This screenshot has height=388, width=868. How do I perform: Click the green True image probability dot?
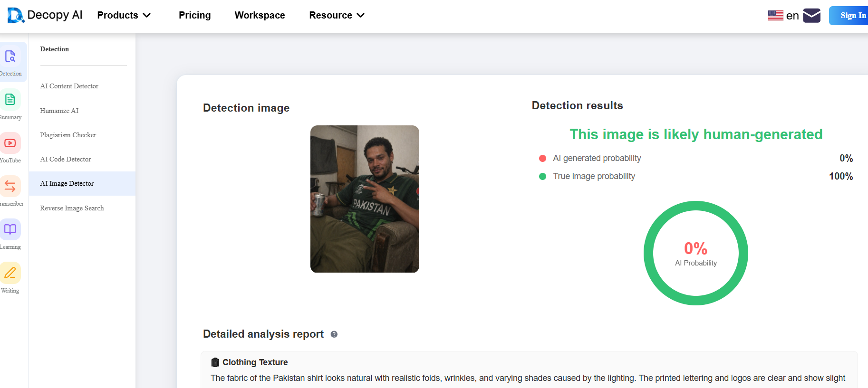[542, 177]
